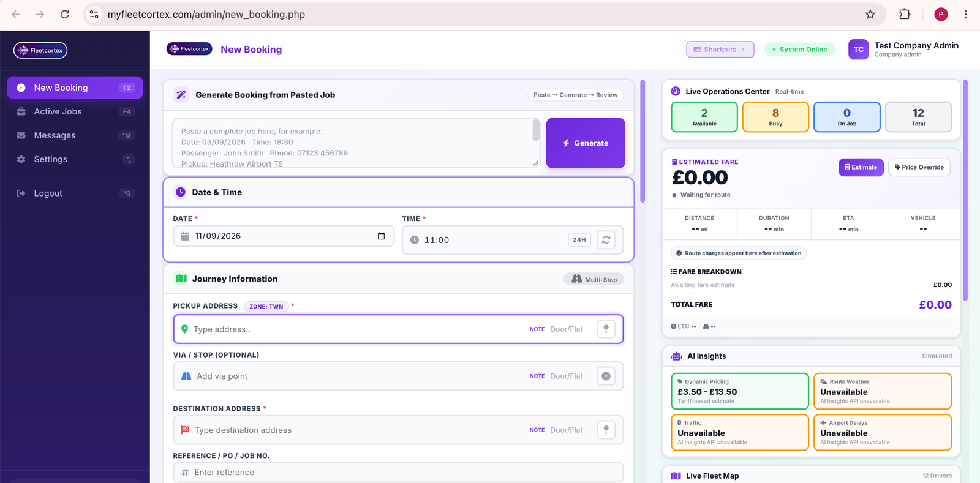Click the purple Generate button
The height and width of the screenshot is (483, 980).
(586, 143)
